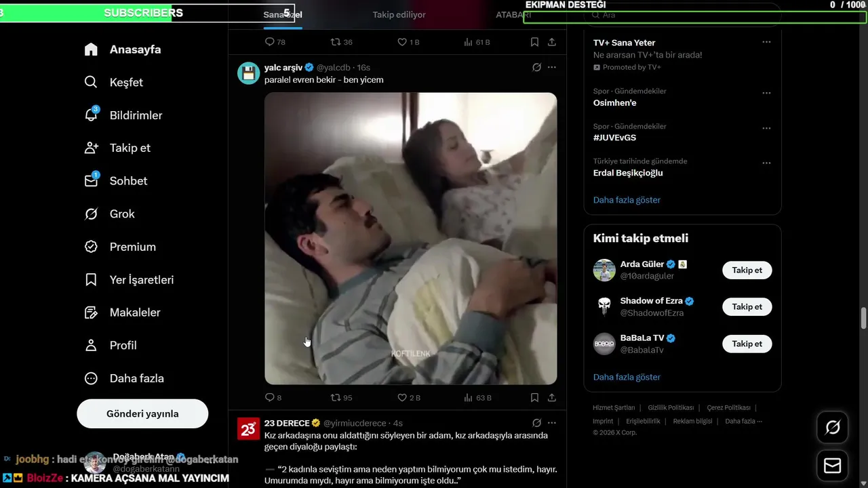The height and width of the screenshot is (488, 868).
Task: Open floating Grok button at bottom right
Action: point(832,428)
